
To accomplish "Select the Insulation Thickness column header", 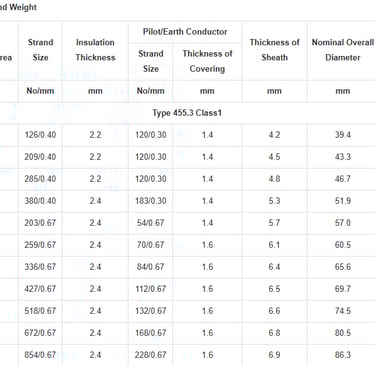I will pos(95,50).
